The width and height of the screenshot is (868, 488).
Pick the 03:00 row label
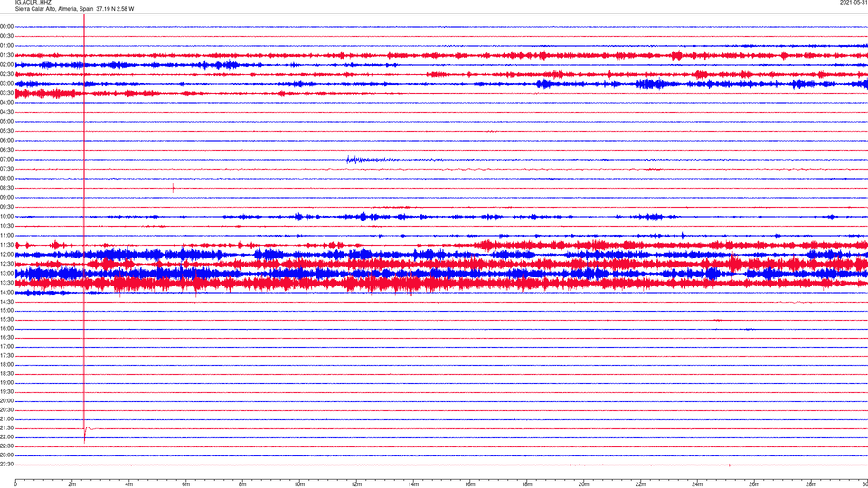[x=6, y=83]
